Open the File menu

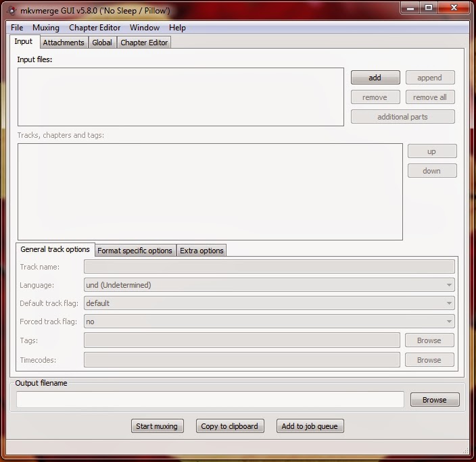(17, 28)
